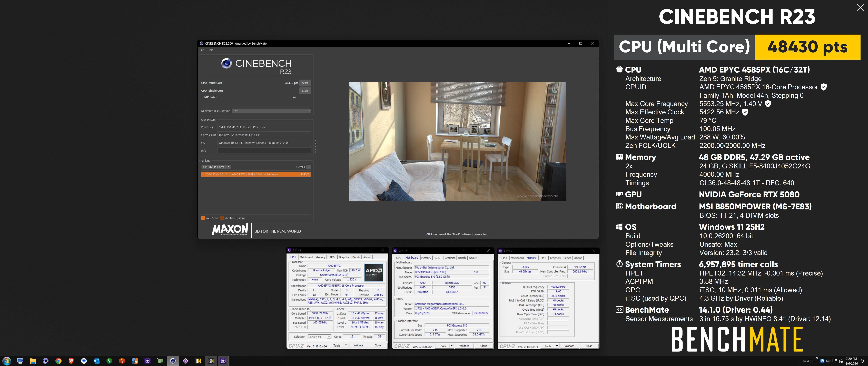This screenshot has height=366, width=868.
Task: Open the Minimum Test Duration dropdown
Action: pyautogui.click(x=271, y=111)
